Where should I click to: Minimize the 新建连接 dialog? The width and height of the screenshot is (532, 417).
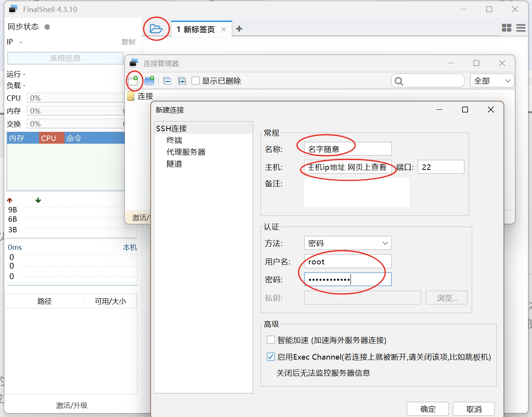click(439, 110)
